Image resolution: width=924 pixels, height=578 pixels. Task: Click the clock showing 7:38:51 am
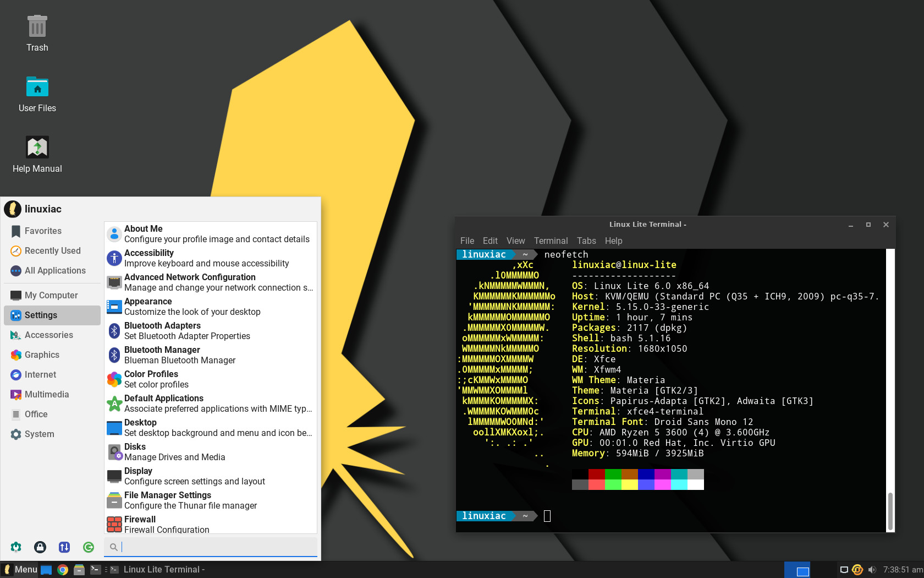point(903,570)
